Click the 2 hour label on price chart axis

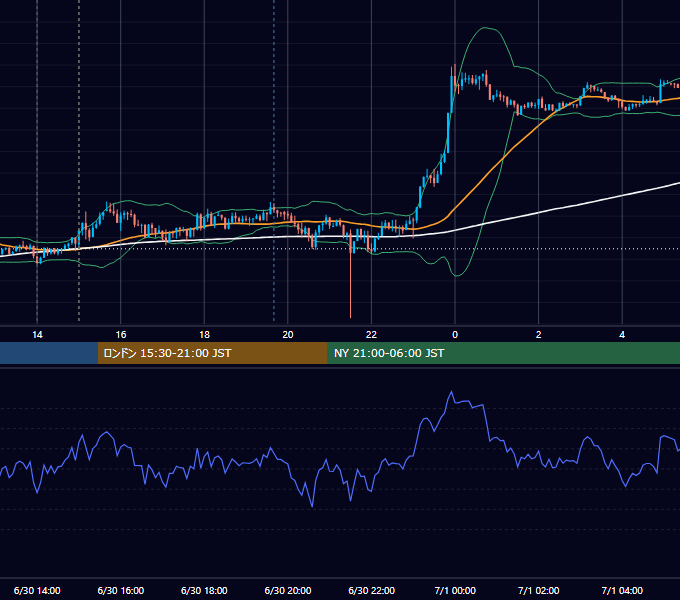pyautogui.click(x=539, y=335)
